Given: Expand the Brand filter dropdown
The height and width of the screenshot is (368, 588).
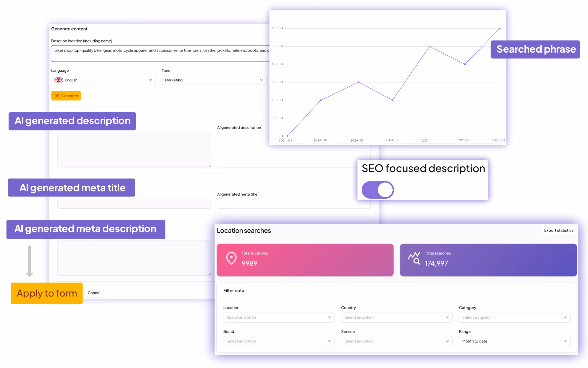Looking at the screenshot, I should tap(278, 341).
